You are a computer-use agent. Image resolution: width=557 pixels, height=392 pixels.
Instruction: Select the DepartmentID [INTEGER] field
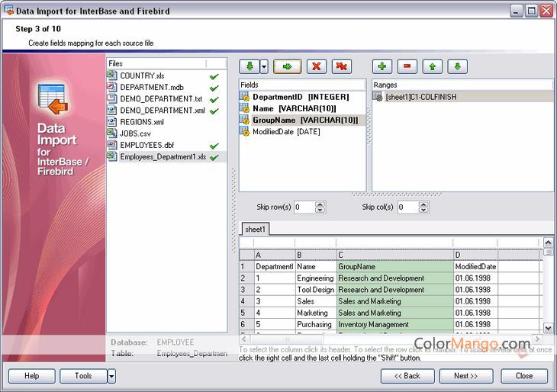click(301, 97)
